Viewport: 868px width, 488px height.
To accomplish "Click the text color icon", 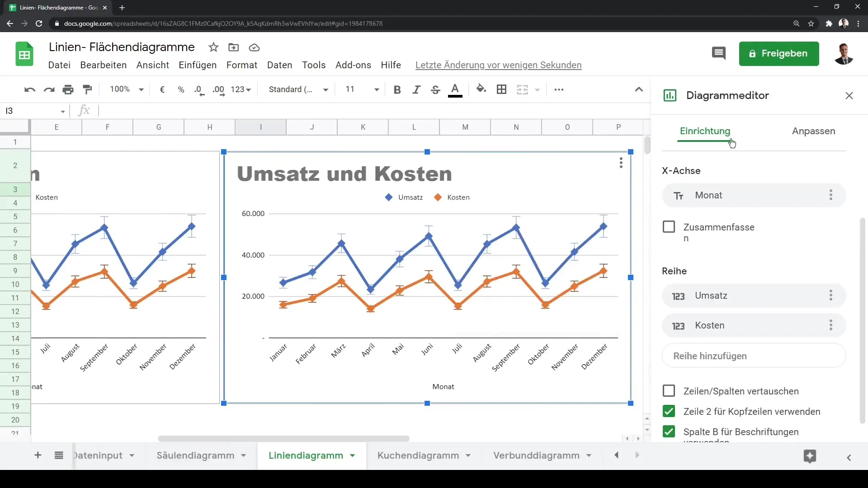I will (x=454, y=89).
